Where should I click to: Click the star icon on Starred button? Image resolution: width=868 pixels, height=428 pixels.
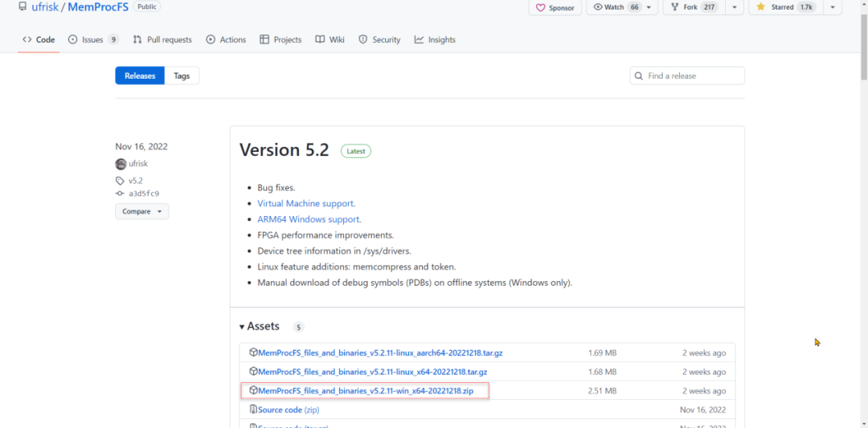coord(760,7)
